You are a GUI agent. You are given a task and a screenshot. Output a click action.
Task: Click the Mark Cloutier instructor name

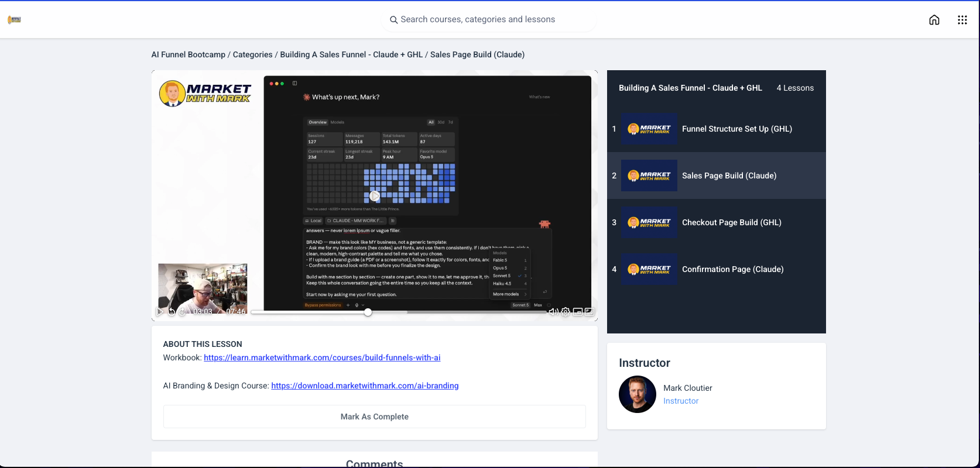click(688, 388)
